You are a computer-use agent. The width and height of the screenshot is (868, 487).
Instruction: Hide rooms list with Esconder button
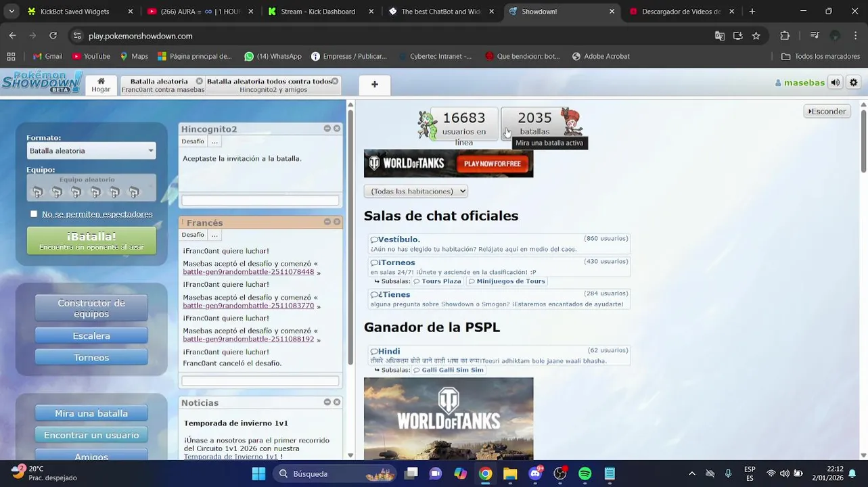pos(827,111)
